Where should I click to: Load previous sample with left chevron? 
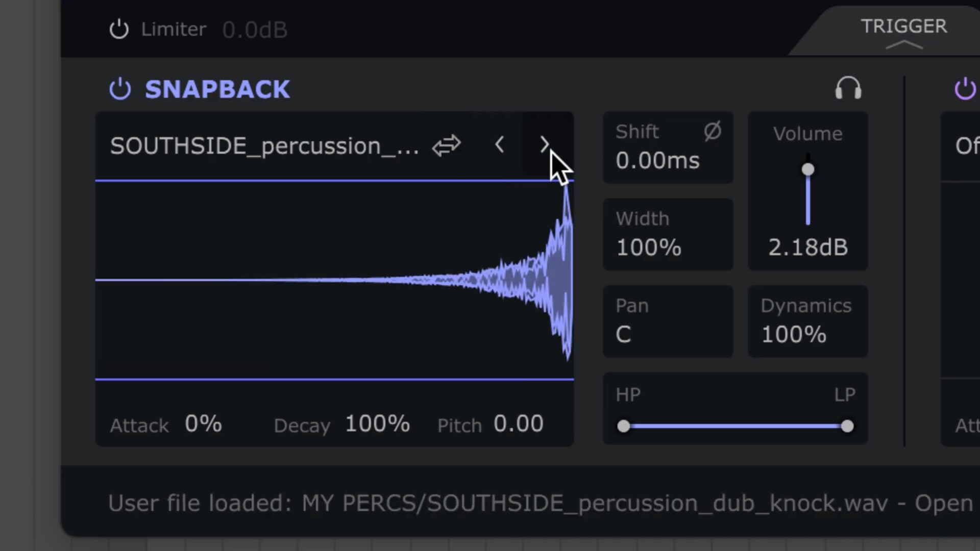[500, 145]
